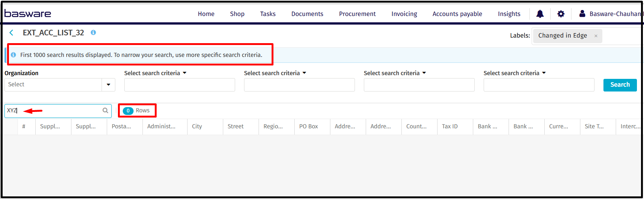Click the info icon beside the list title
The width and height of the screenshot is (644, 199).
[93, 33]
